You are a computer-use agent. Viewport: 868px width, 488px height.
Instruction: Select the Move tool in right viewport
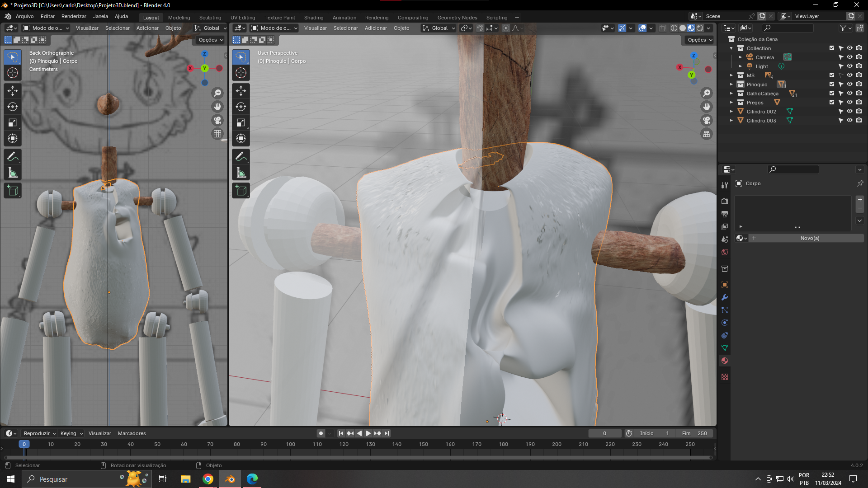point(241,91)
